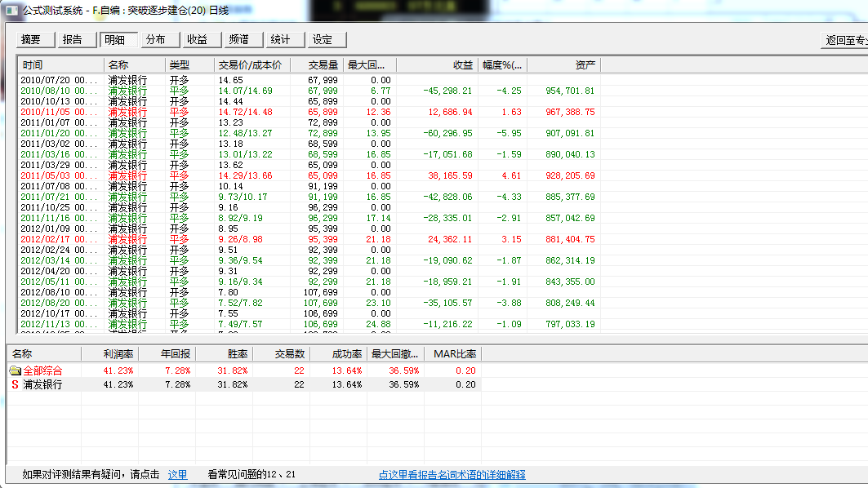Click the 交易数 column header
Screen dimensions: 868x488
point(281,354)
